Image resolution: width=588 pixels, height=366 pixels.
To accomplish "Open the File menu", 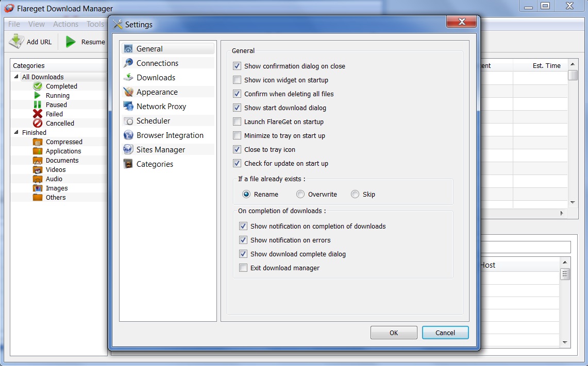I will pos(14,24).
